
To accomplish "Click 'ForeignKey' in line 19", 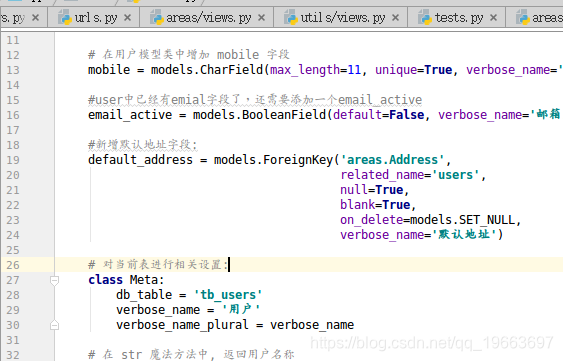I will click(298, 160).
